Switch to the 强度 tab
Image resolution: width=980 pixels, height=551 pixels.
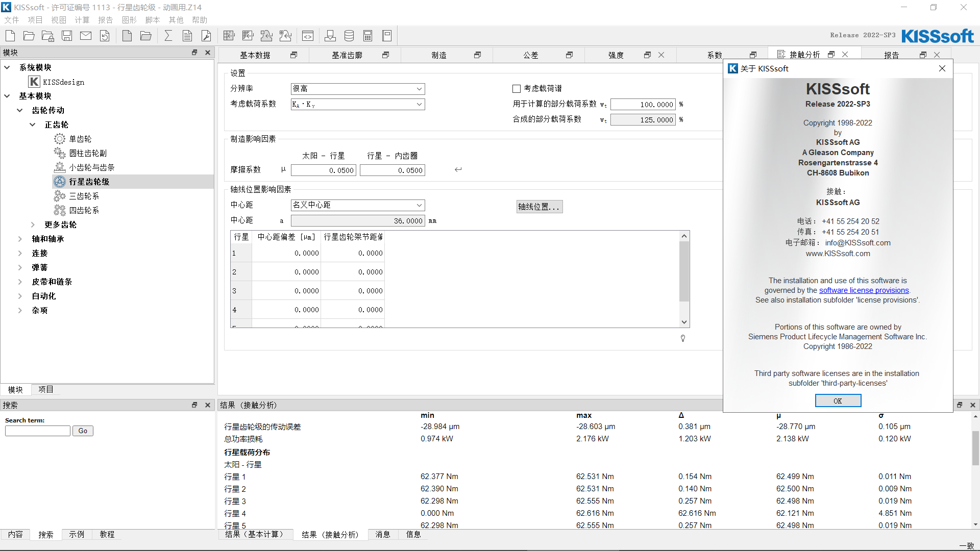click(616, 55)
